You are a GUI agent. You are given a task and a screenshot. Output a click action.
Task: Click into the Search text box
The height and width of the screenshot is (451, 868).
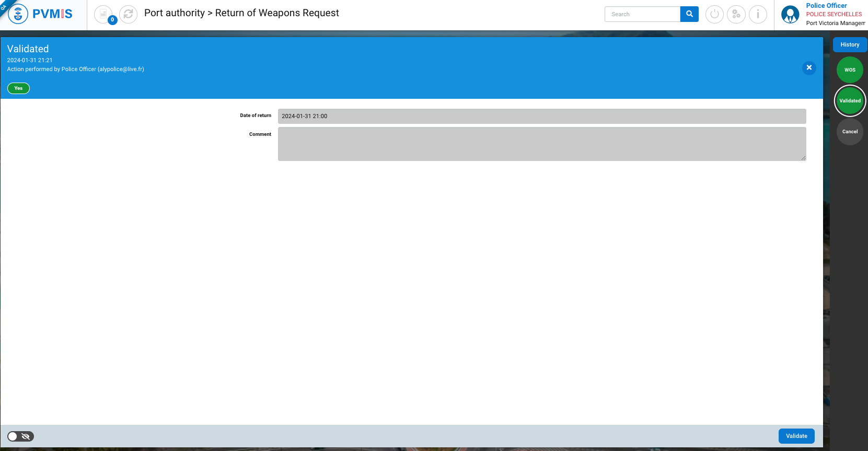(642, 14)
